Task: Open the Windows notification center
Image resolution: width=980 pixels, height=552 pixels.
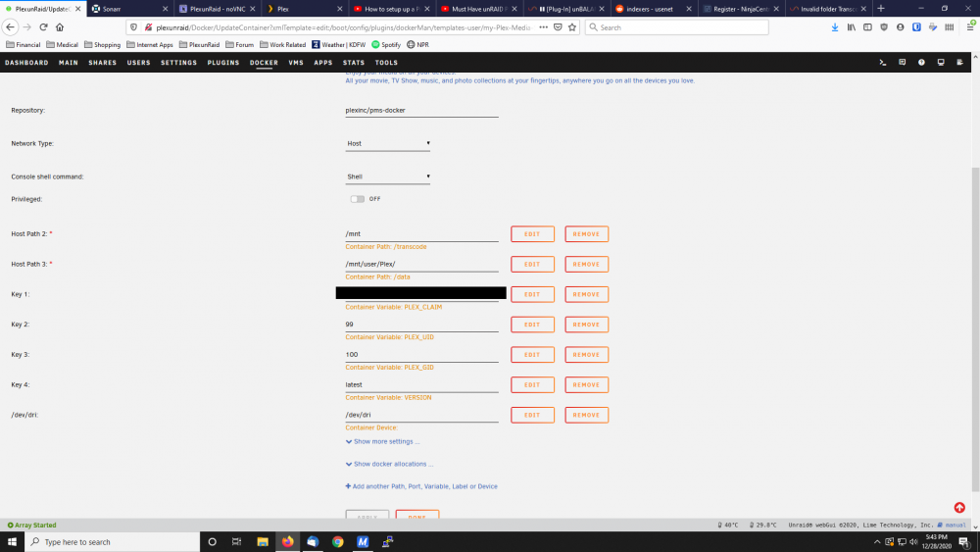Action: (x=963, y=542)
